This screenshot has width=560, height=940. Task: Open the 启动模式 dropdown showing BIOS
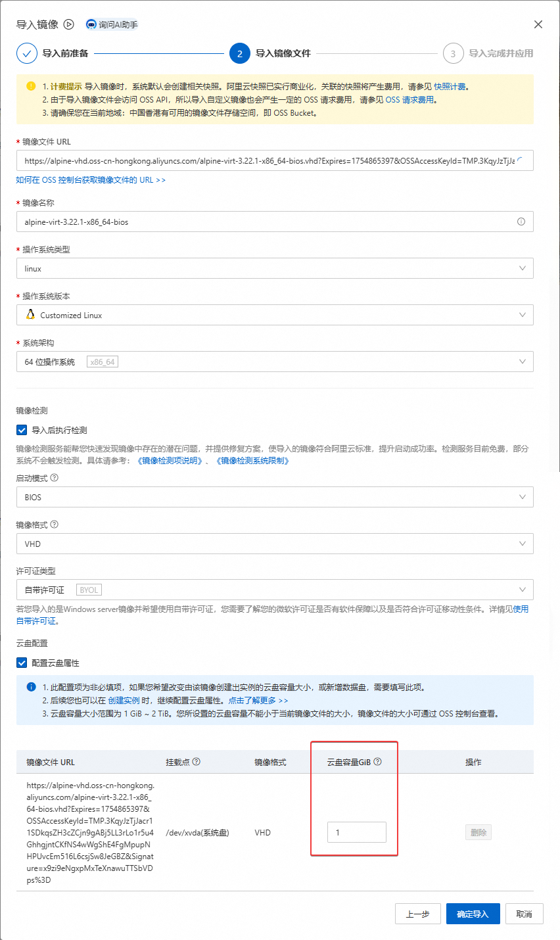pos(275,497)
